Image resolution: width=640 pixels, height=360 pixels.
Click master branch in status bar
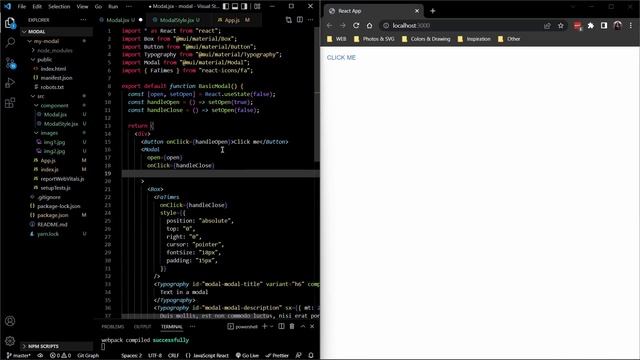pos(19,356)
